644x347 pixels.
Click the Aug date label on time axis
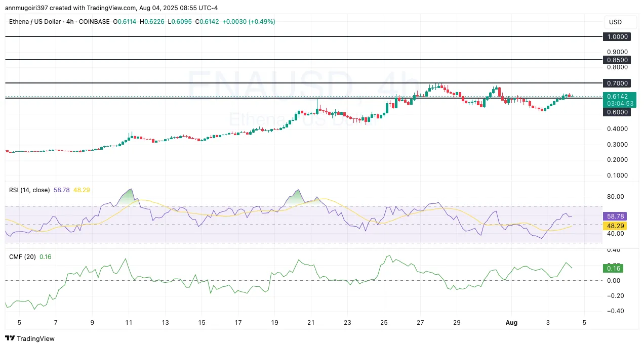[512, 322]
